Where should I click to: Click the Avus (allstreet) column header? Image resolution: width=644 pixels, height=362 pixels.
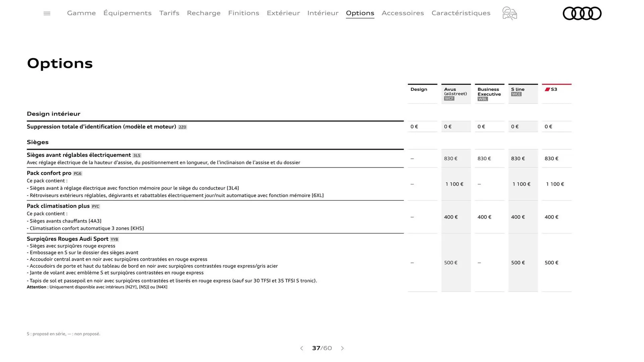pyautogui.click(x=455, y=92)
